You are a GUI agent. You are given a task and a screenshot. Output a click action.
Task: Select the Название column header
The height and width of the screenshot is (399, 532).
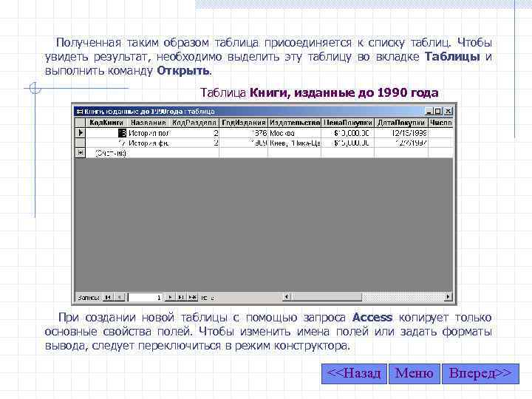149,123
